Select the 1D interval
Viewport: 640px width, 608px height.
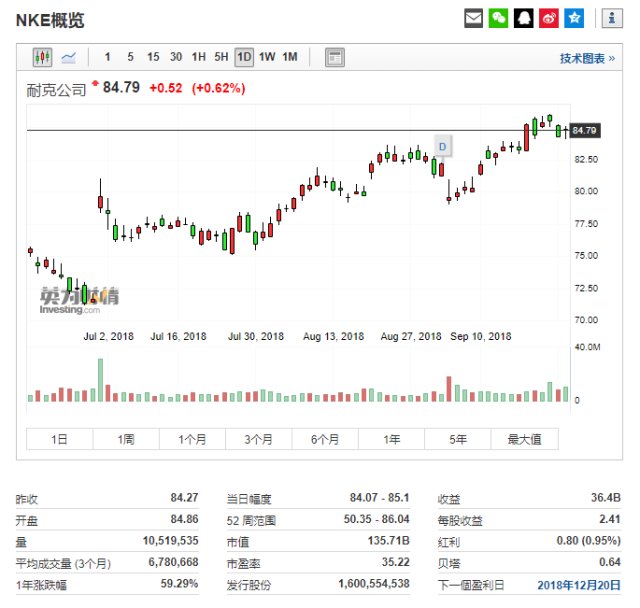tap(244, 57)
